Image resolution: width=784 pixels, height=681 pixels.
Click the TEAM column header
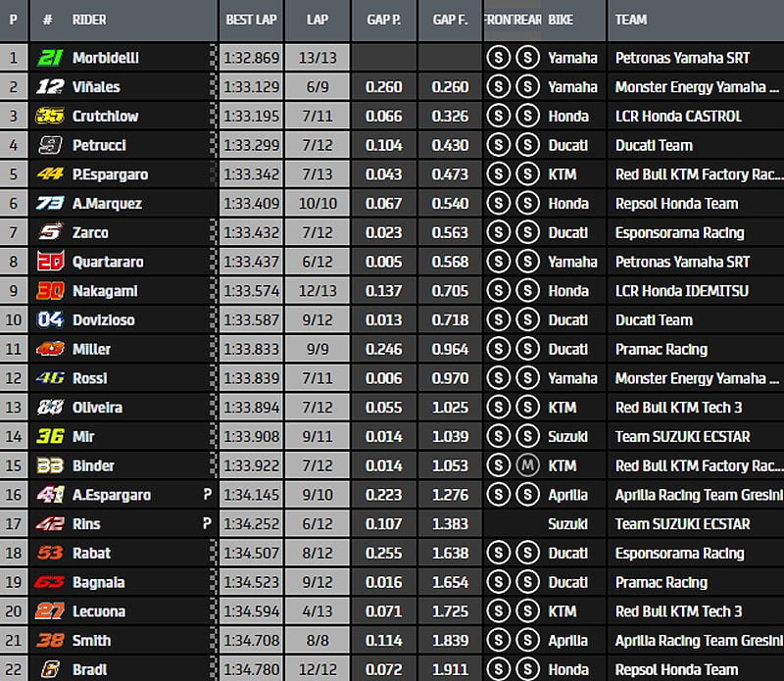(631, 20)
